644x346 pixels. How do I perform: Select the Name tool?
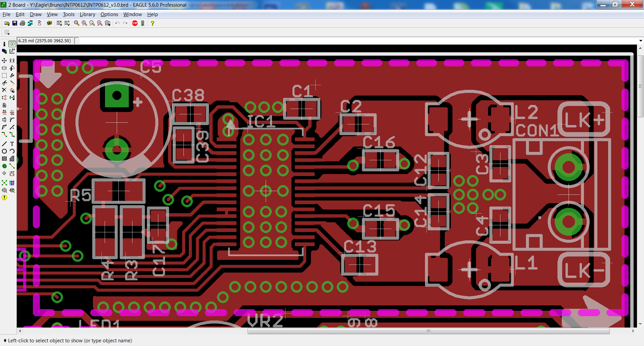tap(4, 112)
